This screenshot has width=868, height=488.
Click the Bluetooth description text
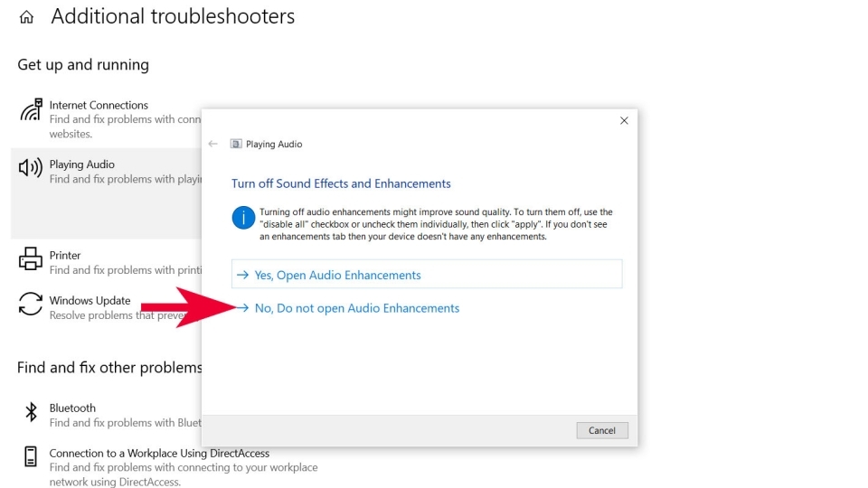[126, 423]
